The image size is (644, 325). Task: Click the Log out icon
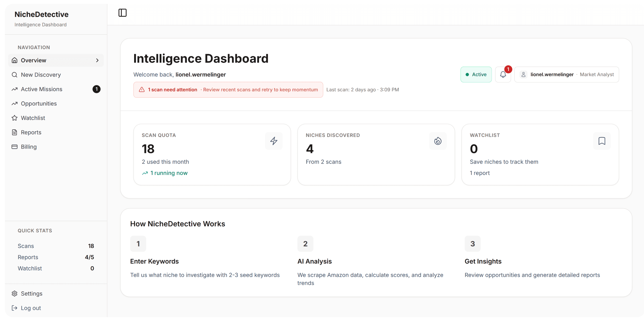[14, 308]
